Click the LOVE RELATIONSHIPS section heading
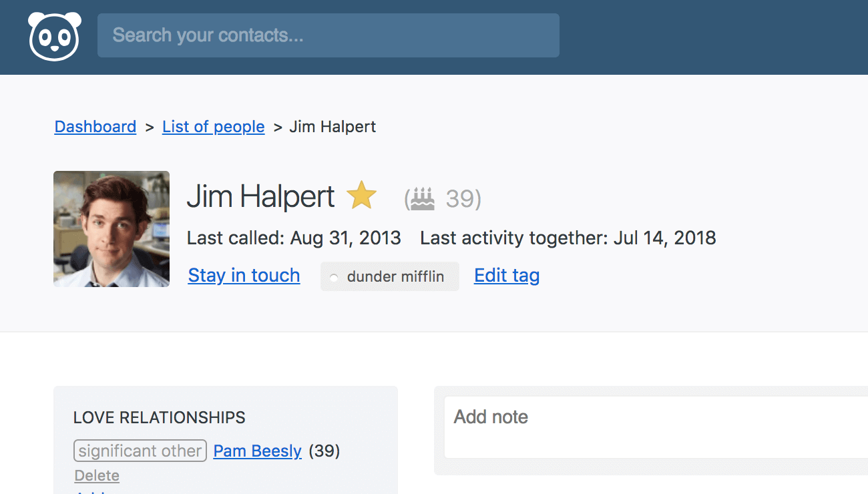 click(160, 418)
